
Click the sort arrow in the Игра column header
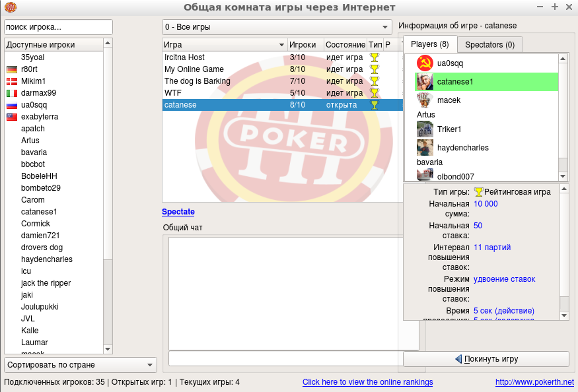click(x=281, y=45)
